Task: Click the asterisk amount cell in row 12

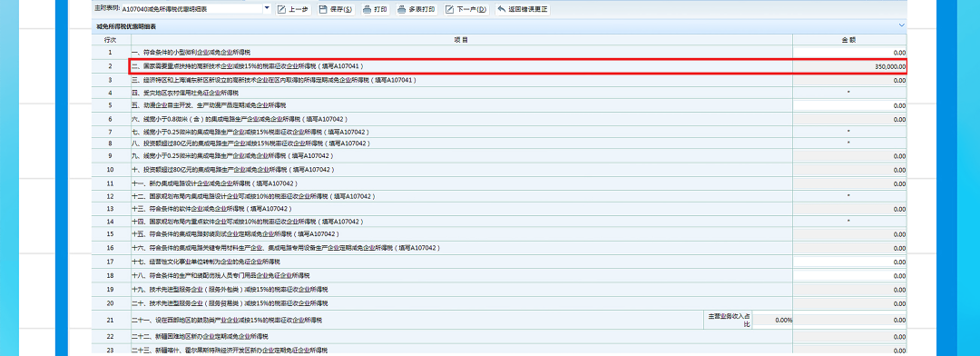Action: (849, 196)
